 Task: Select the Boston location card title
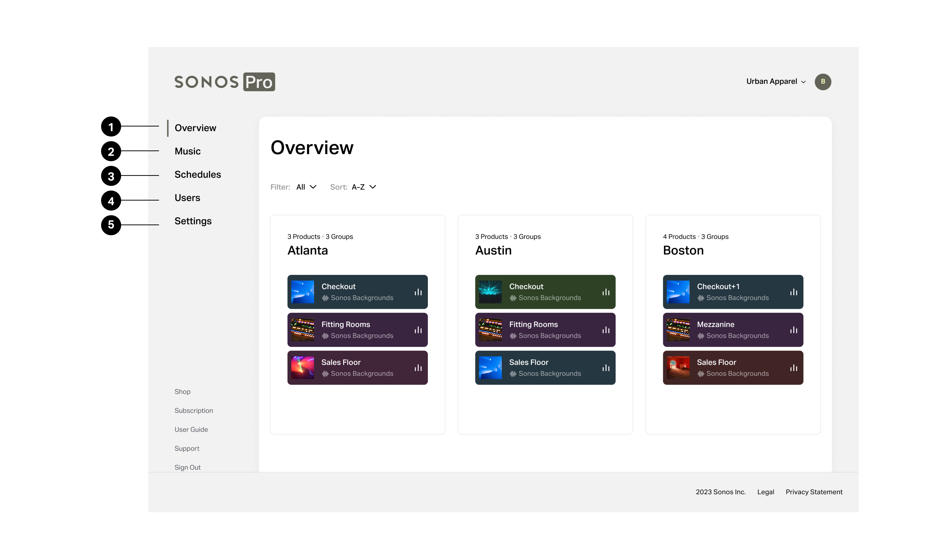(683, 250)
